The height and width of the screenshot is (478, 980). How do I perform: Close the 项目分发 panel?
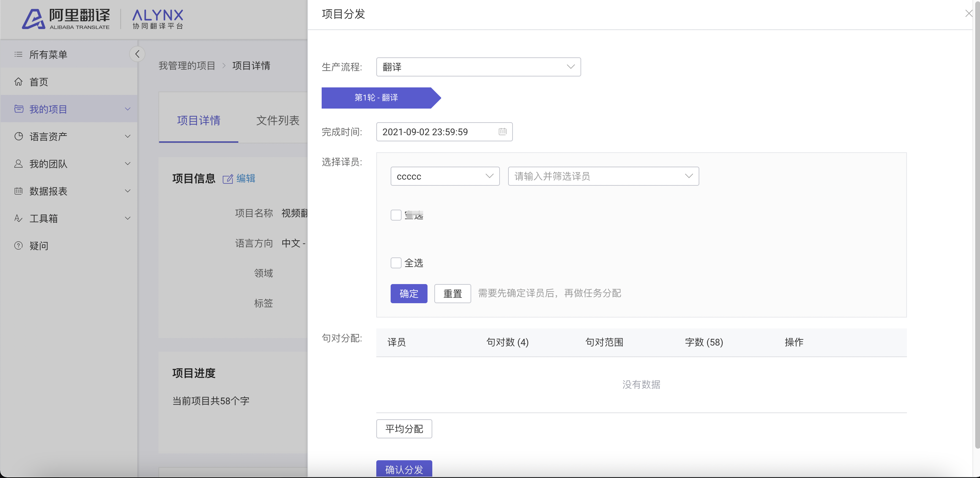pyautogui.click(x=969, y=14)
